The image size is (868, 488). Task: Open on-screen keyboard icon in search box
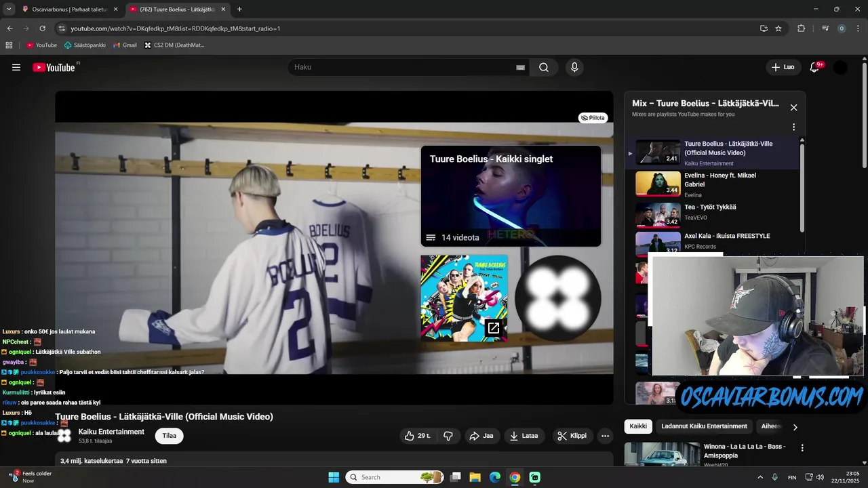click(520, 68)
